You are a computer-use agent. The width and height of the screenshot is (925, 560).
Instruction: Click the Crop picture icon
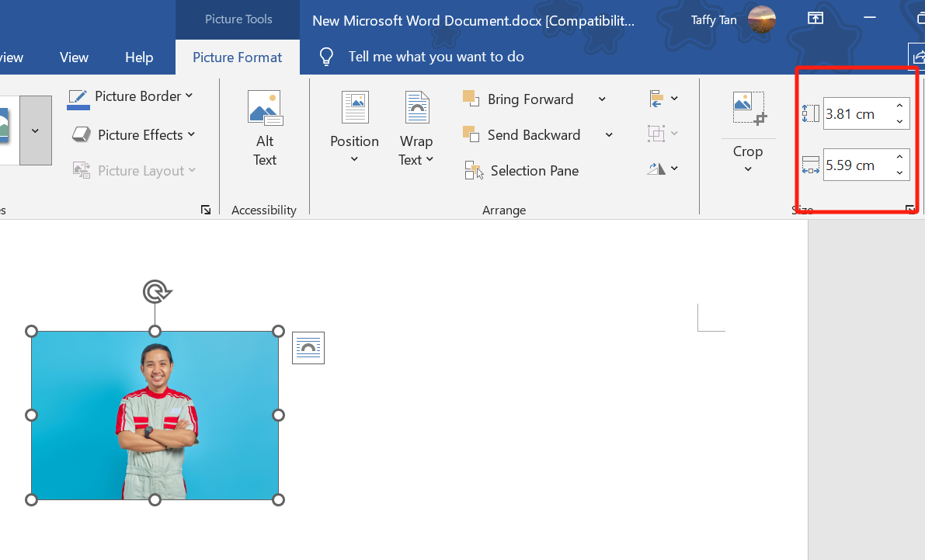click(x=749, y=108)
